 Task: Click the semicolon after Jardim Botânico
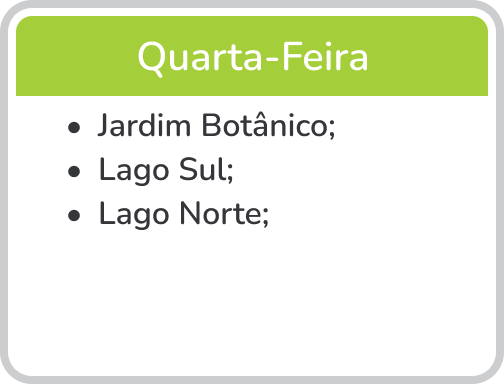click(x=332, y=129)
